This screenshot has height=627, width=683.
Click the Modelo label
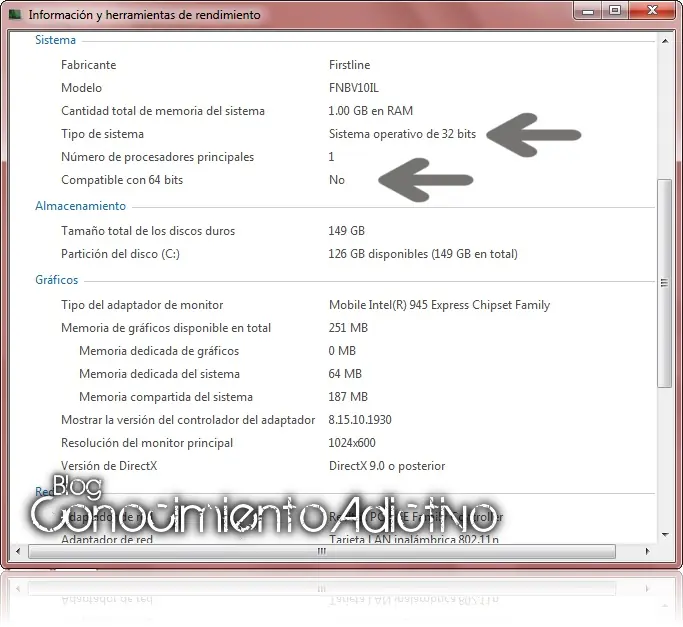click(x=81, y=88)
